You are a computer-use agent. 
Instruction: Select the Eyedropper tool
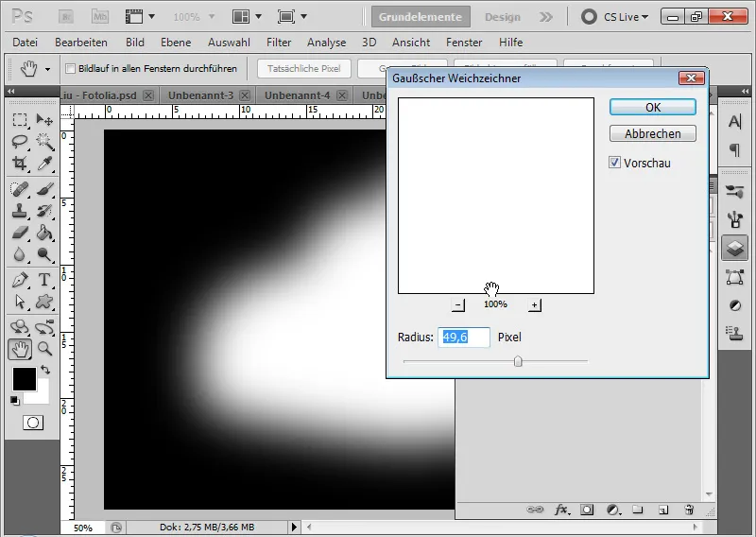44,164
